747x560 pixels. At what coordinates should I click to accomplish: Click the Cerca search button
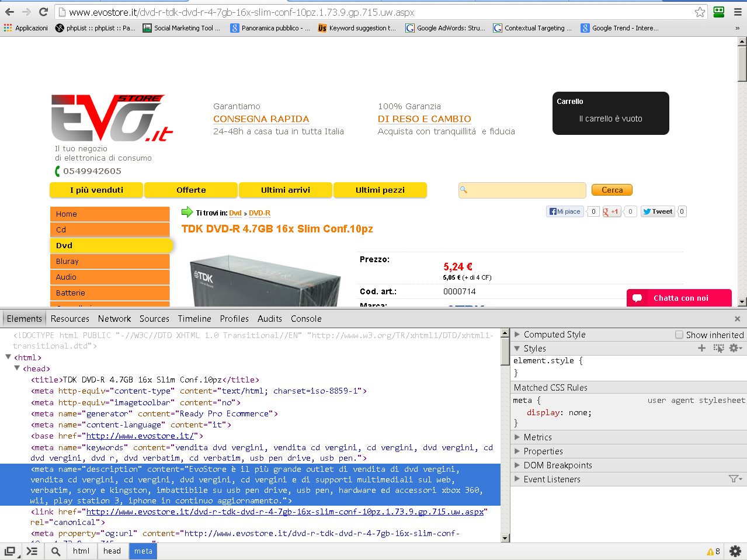[612, 190]
